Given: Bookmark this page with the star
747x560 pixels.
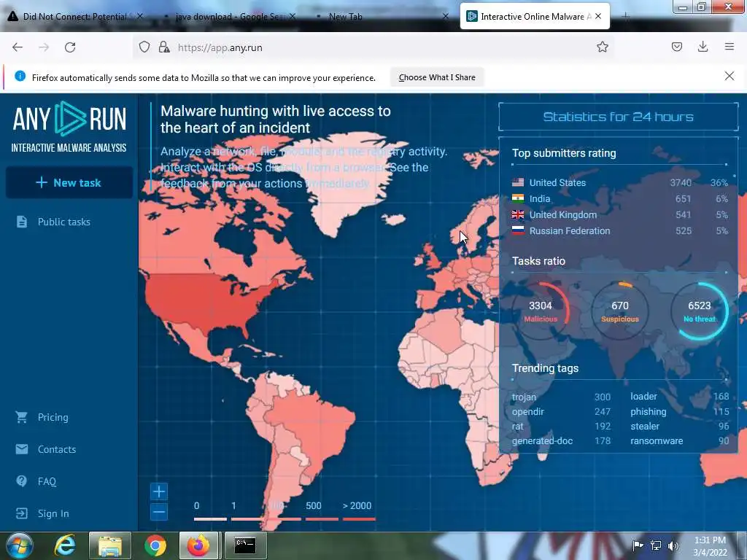Looking at the screenshot, I should [x=602, y=47].
